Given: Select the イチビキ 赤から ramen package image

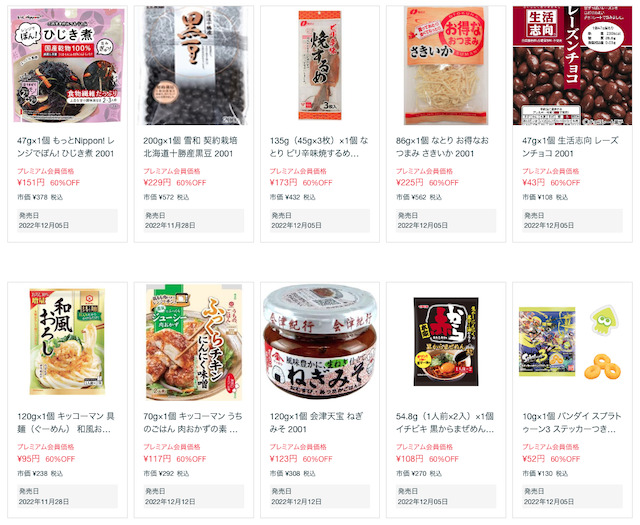Looking at the screenshot, I should point(446,342).
